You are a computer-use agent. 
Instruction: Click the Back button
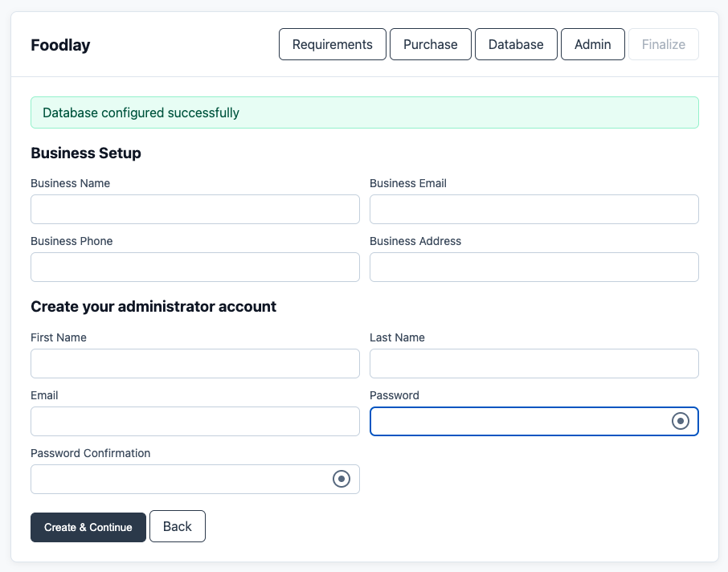click(177, 526)
